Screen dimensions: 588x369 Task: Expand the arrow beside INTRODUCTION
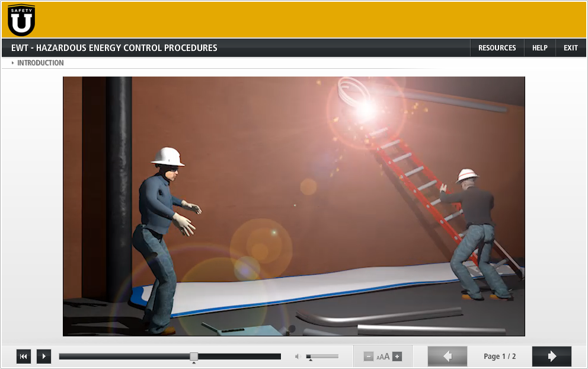[13, 62]
